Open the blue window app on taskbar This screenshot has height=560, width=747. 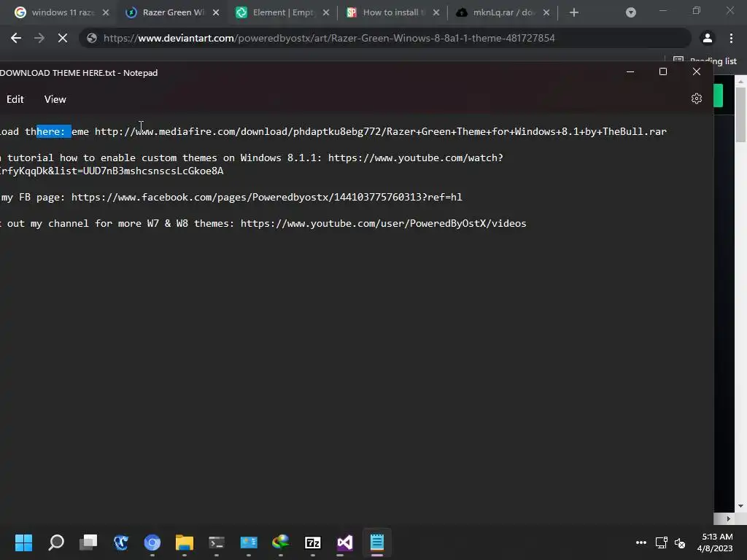[x=249, y=542]
